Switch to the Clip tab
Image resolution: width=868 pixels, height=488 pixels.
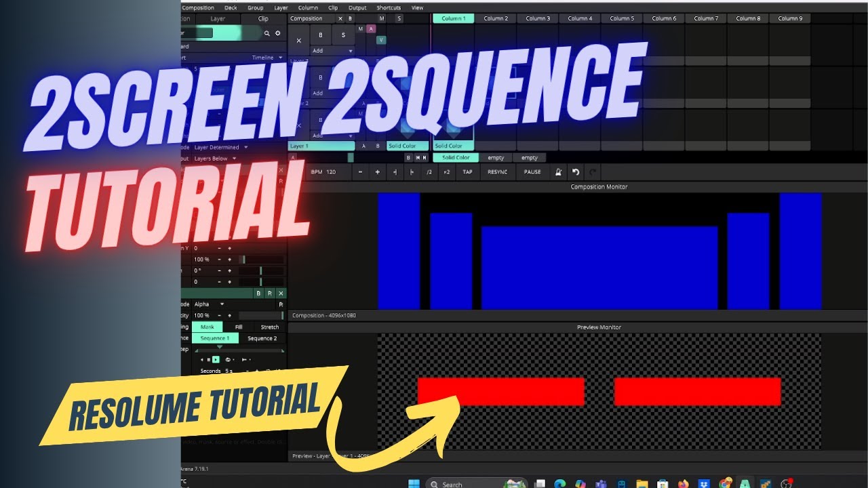click(264, 19)
